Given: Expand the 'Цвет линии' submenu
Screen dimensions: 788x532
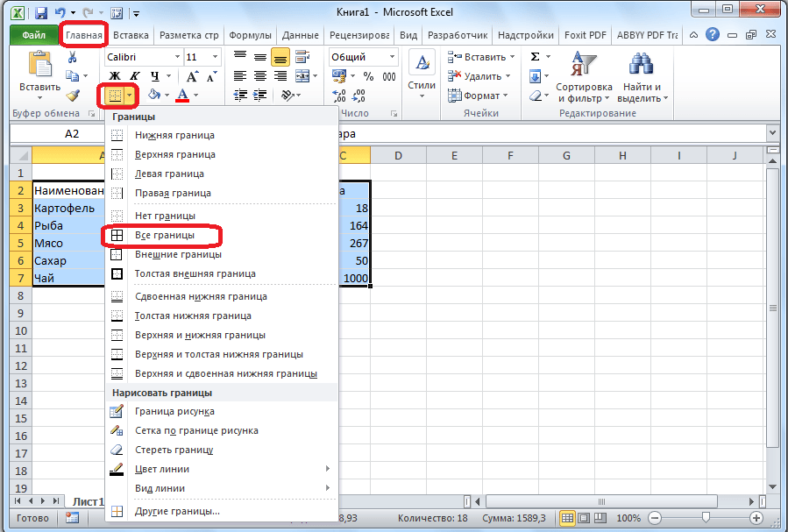Looking at the screenshot, I should [221, 469].
